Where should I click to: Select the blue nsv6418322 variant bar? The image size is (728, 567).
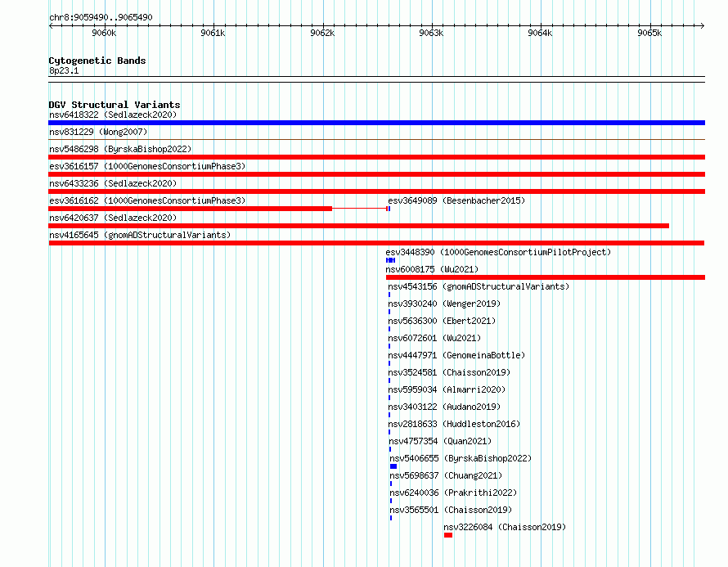[376, 123]
